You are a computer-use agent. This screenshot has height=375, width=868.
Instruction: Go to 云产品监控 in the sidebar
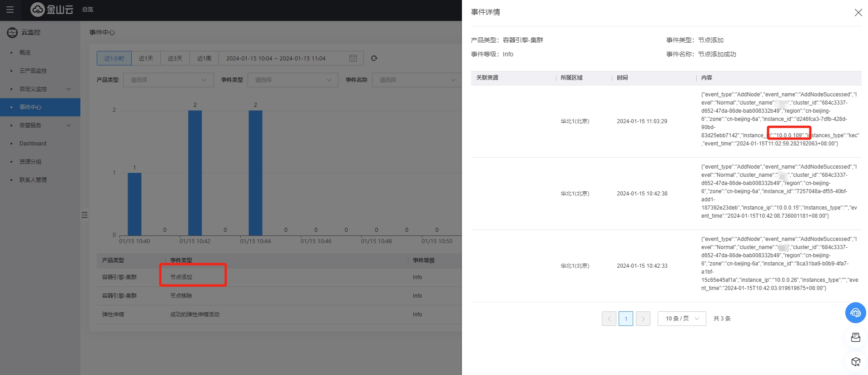tap(33, 71)
